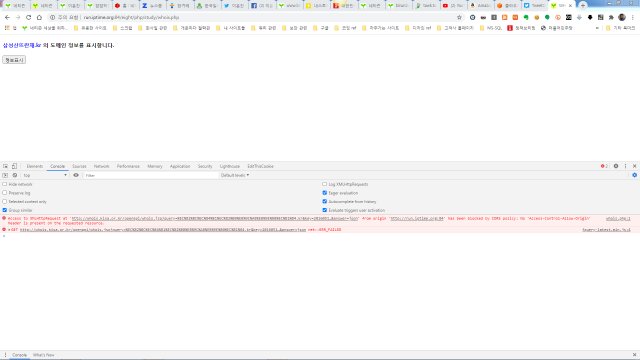The width and height of the screenshot is (640, 360).
Task: Toggle the DevTools inspect element tool
Action: coord(5,166)
